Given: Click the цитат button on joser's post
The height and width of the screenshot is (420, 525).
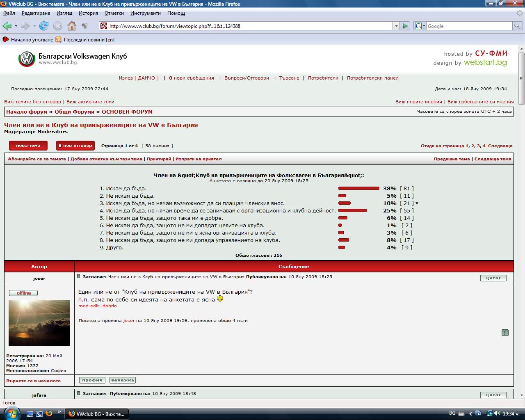Looking at the screenshot, I should 493,278.
